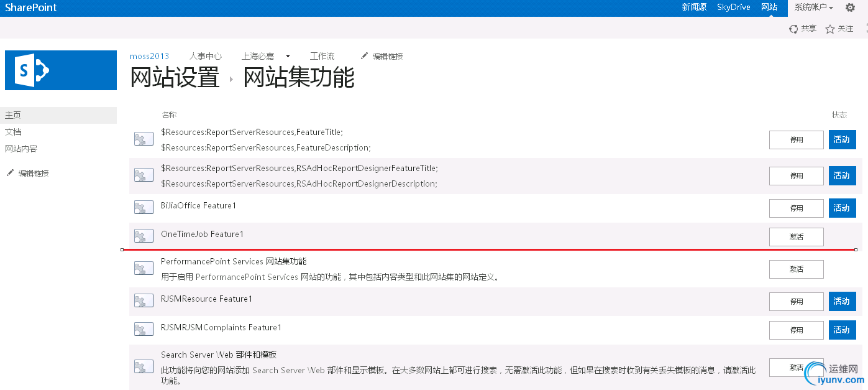Click feature icon beside Search Server Web
The width and height of the screenshot is (868, 390).
[144, 367]
